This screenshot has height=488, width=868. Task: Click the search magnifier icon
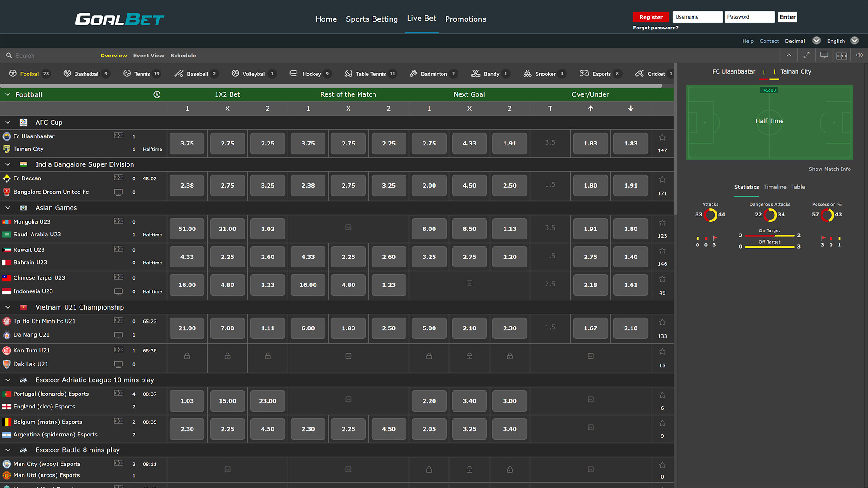pos(9,56)
